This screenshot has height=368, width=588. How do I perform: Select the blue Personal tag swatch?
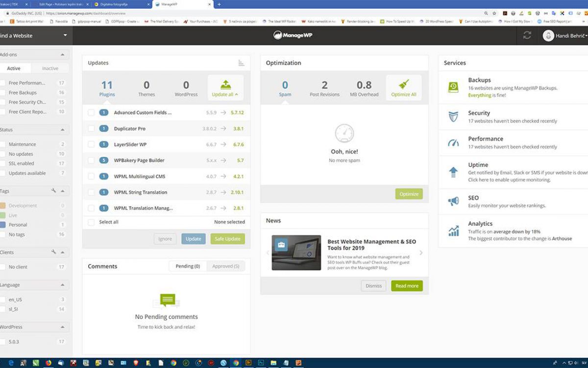coord(3,225)
